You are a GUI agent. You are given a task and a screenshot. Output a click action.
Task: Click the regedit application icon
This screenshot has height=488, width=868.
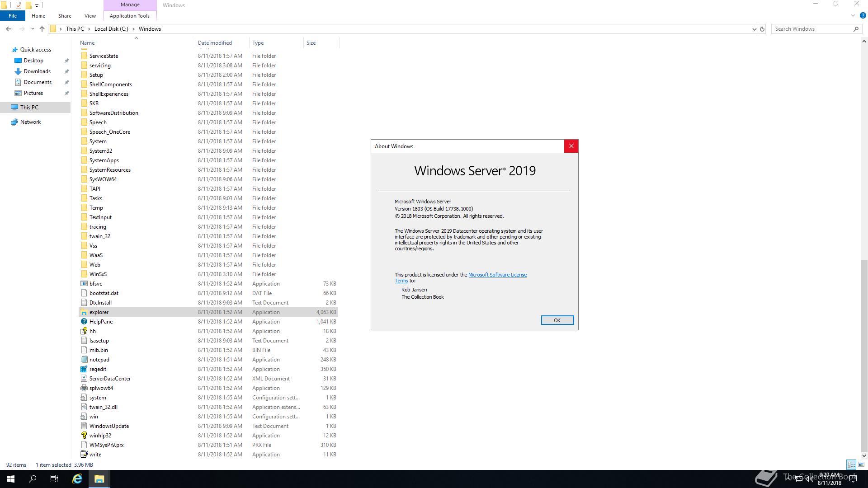[84, 369]
